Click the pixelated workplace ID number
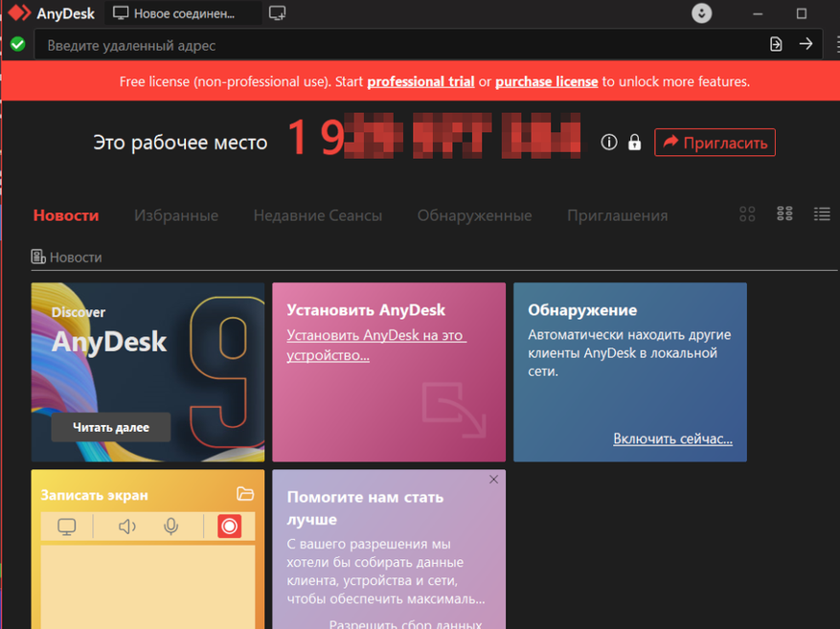Image resolution: width=840 pixels, height=629 pixels. (x=435, y=137)
